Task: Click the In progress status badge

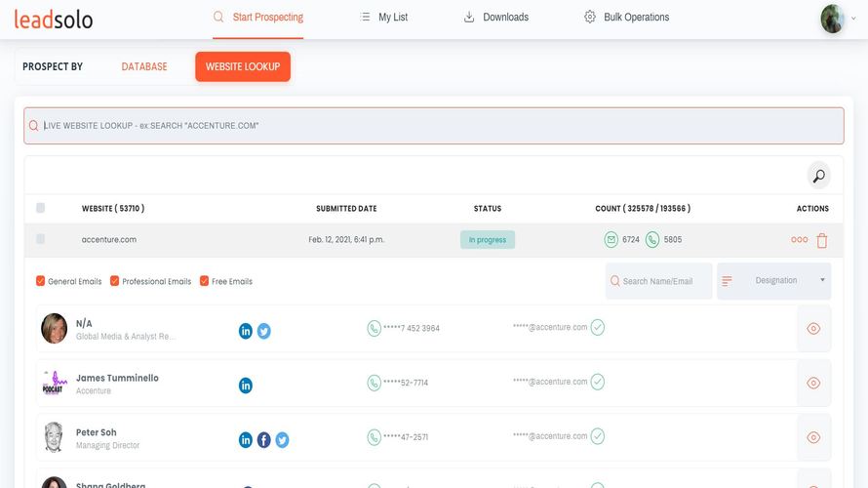Action: pyautogui.click(x=487, y=240)
